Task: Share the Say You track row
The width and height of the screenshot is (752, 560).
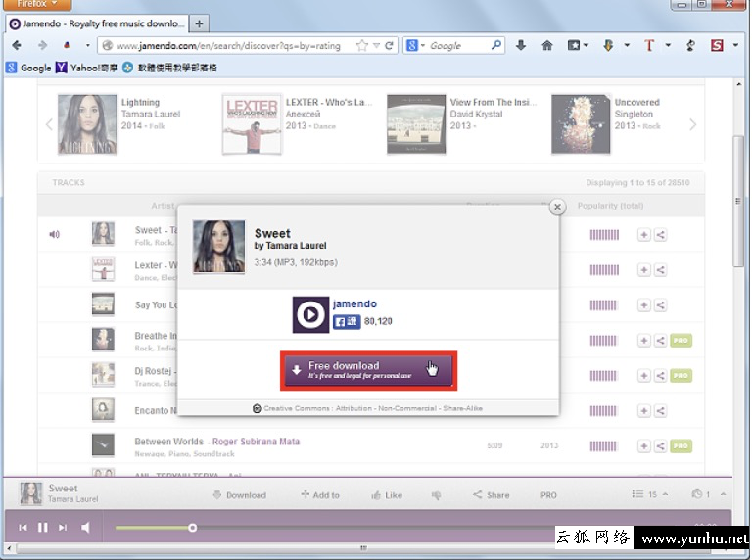Action: point(660,304)
